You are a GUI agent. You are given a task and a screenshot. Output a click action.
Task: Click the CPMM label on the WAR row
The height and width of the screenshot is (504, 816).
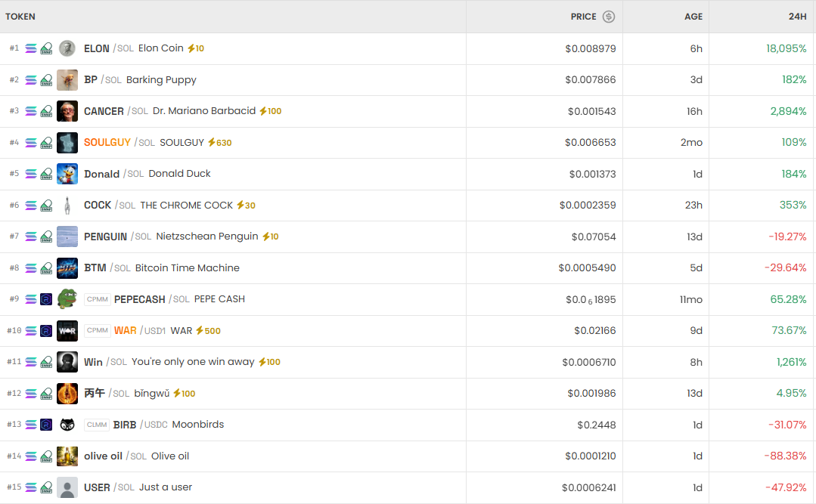tap(98, 331)
